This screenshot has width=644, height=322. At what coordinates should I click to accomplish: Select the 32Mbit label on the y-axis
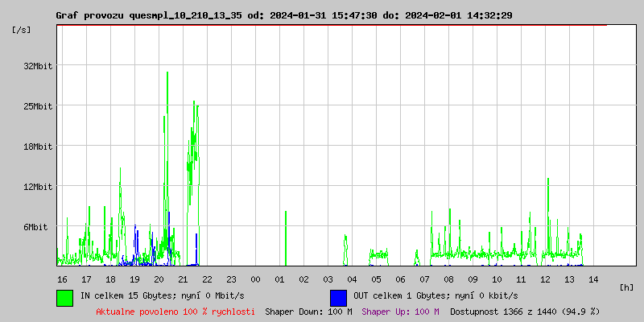pyautogui.click(x=37, y=66)
